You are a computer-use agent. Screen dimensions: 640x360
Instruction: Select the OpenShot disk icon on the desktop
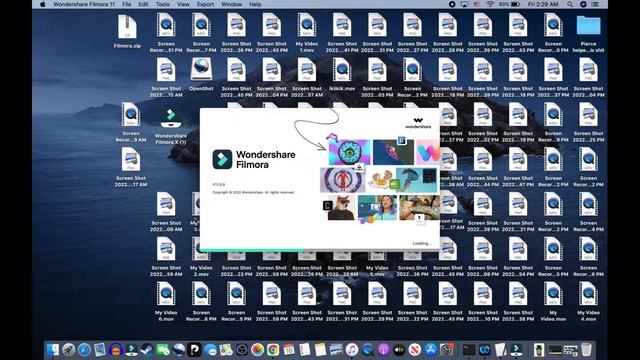pyautogui.click(x=201, y=69)
